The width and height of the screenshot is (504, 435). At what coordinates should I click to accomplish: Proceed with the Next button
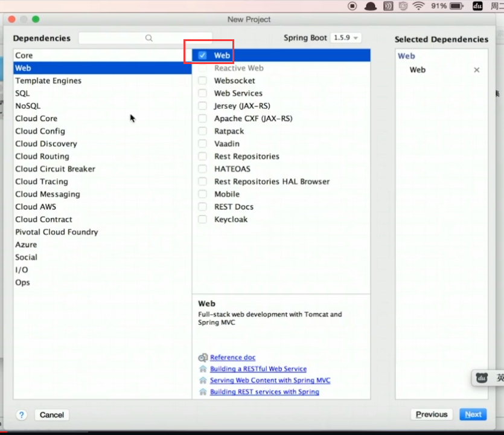click(x=473, y=414)
